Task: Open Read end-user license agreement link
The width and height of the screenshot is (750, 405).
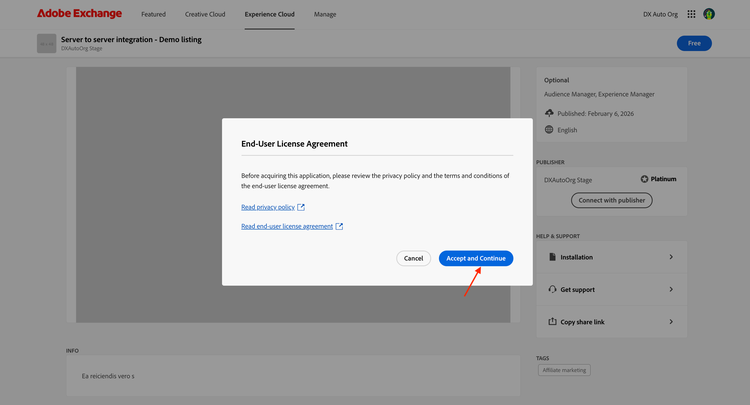Action: [287, 226]
